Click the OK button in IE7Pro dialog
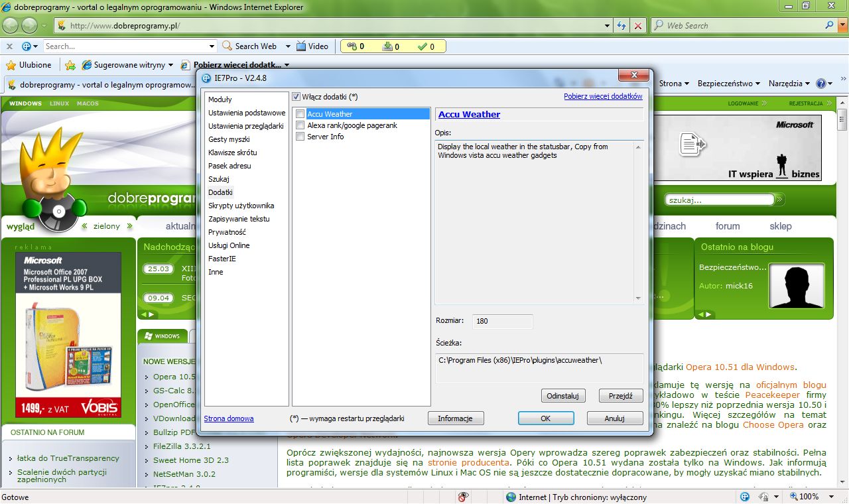 (x=546, y=418)
